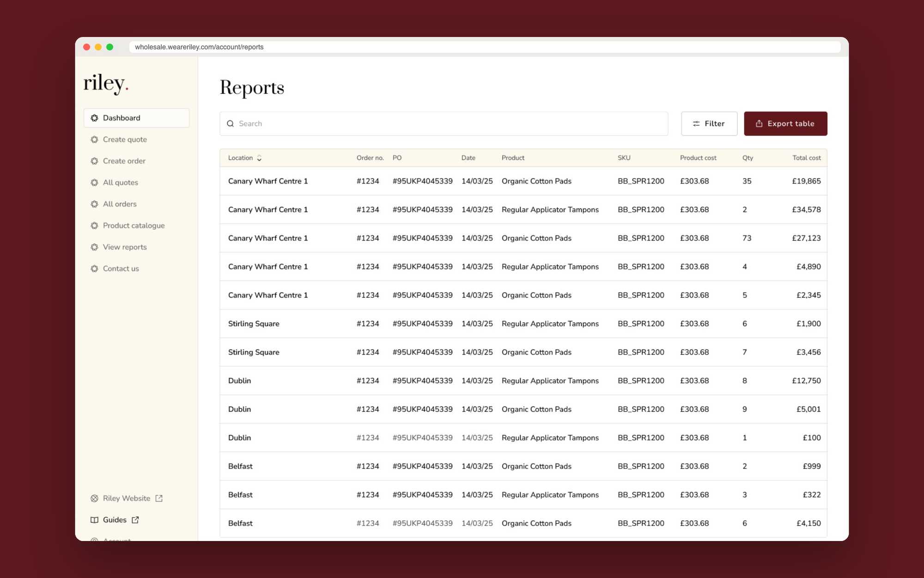Click the SKU column header
This screenshot has width=924, height=578.
(x=624, y=158)
